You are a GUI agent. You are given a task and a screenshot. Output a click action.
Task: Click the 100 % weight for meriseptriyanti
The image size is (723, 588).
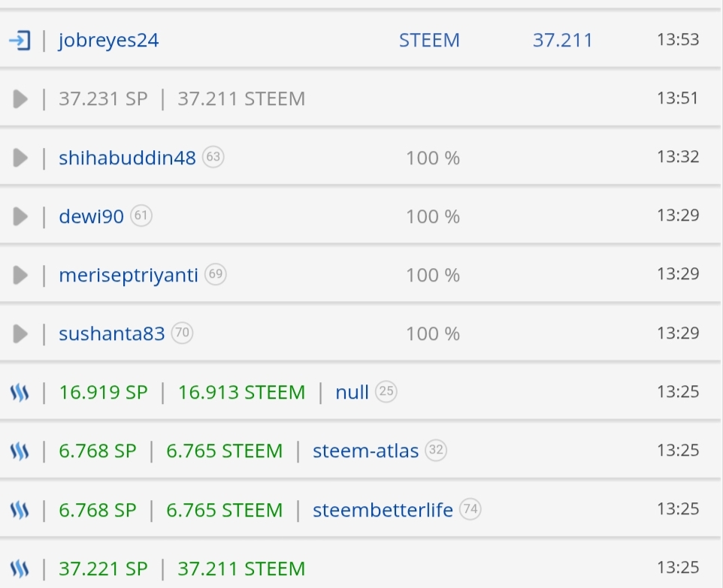[433, 276]
